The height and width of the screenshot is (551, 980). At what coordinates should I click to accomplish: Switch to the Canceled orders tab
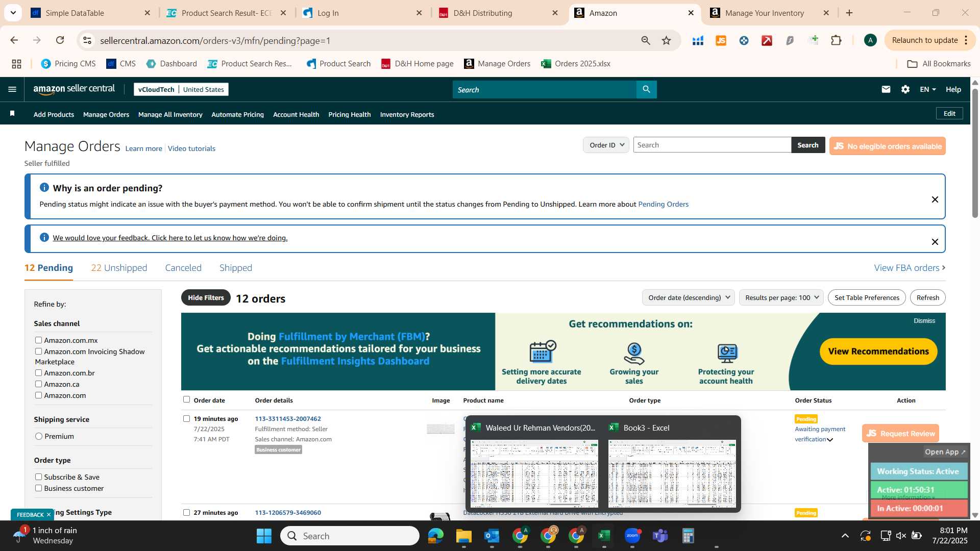pyautogui.click(x=183, y=268)
